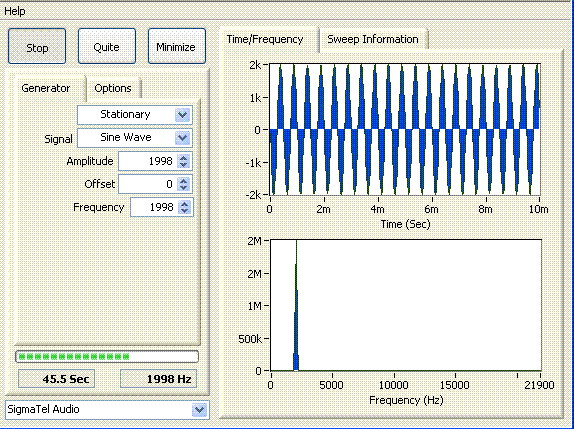This screenshot has height=429, width=574.
Task: Click the Offset value field
Action: [148, 184]
